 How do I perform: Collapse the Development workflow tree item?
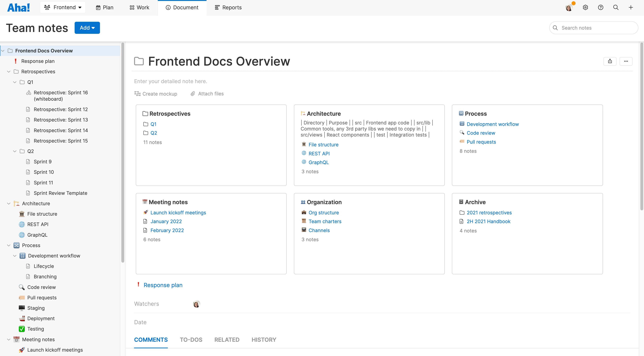[14, 256]
